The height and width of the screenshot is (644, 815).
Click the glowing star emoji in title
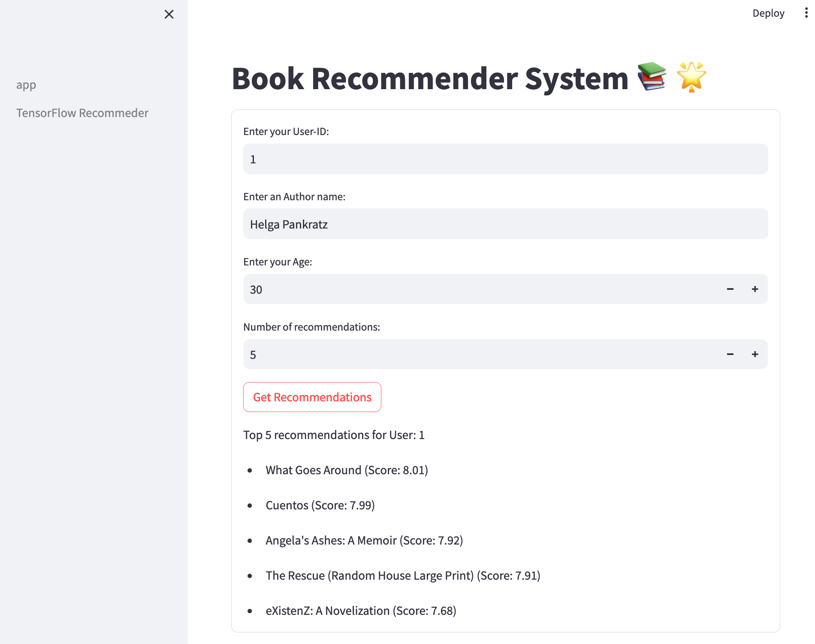(x=691, y=77)
